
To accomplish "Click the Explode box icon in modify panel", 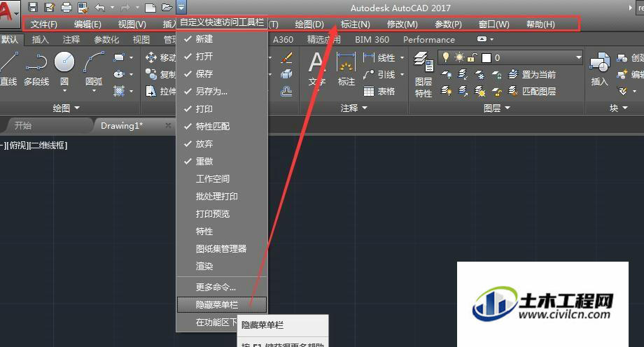I will [287, 74].
